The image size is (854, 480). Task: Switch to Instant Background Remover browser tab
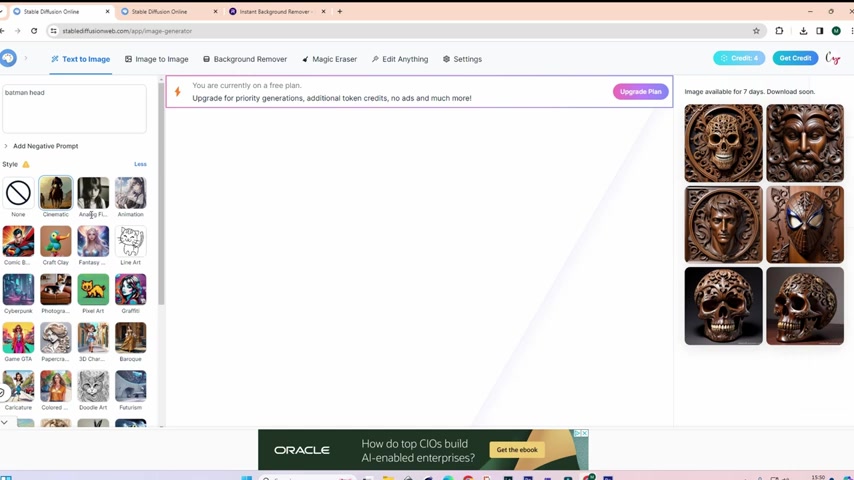pyautogui.click(x=278, y=11)
